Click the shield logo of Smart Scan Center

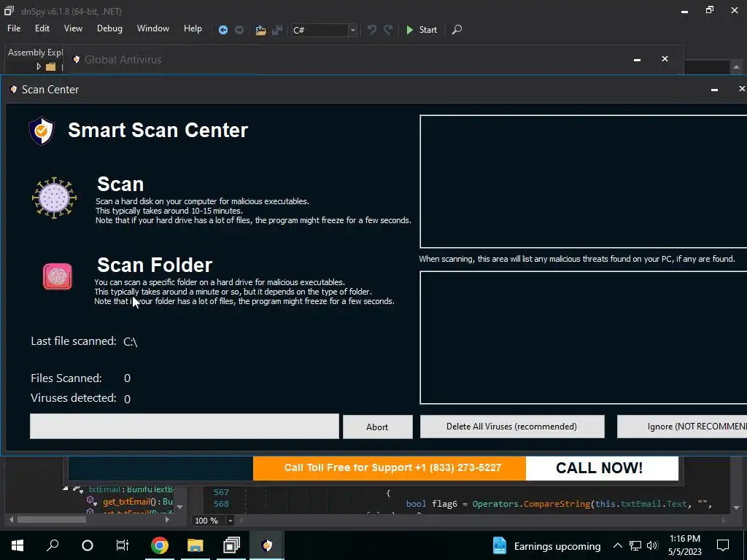(42, 131)
